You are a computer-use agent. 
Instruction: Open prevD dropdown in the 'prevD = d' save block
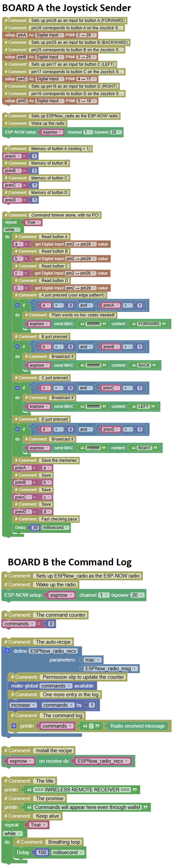point(23,512)
